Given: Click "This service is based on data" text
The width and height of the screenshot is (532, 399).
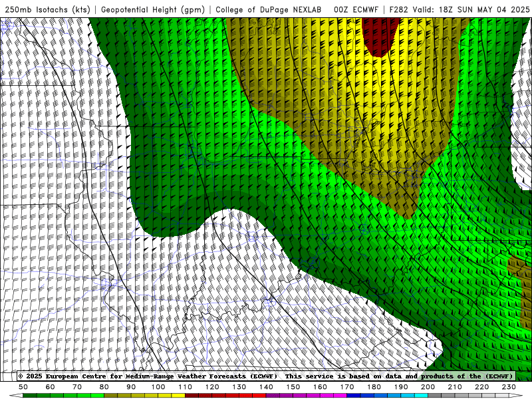Looking at the screenshot, I should point(343,376).
